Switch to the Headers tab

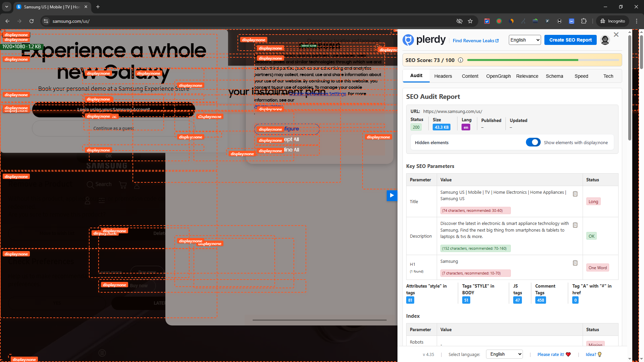pos(443,76)
